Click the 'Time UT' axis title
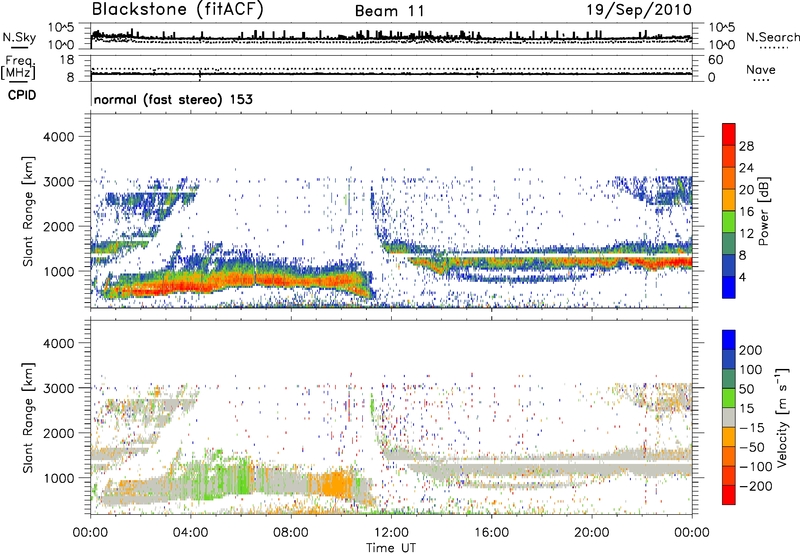This screenshot has width=800, height=554. point(391,548)
